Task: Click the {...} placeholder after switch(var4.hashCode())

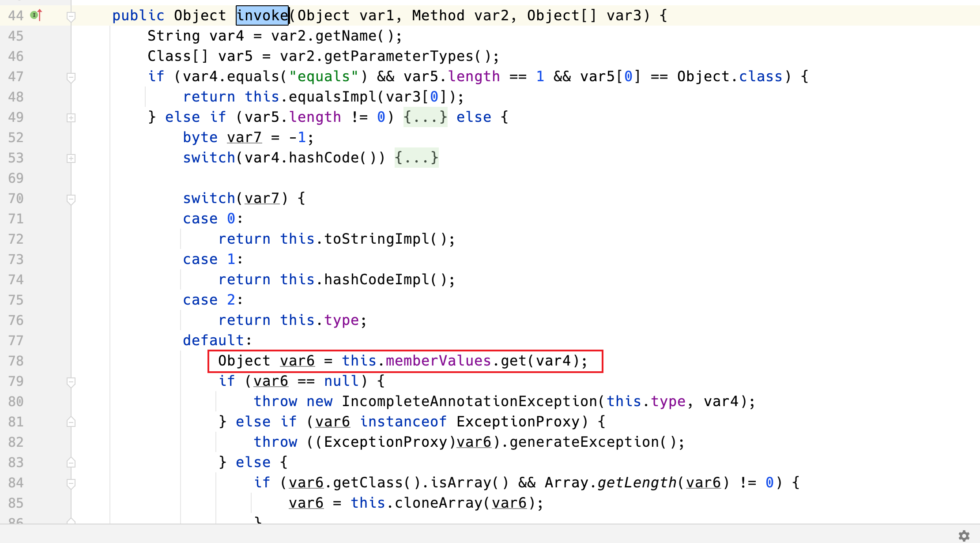Action: tap(416, 158)
